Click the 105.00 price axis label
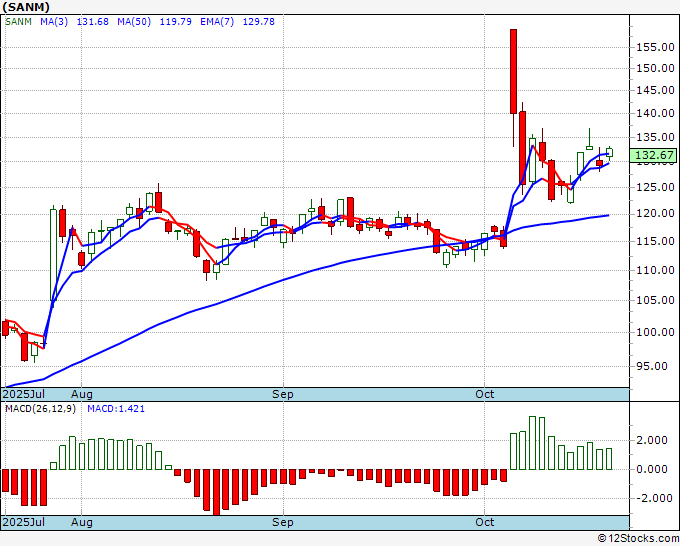The width and height of the screenshot is (680, 546). point(655,300)
